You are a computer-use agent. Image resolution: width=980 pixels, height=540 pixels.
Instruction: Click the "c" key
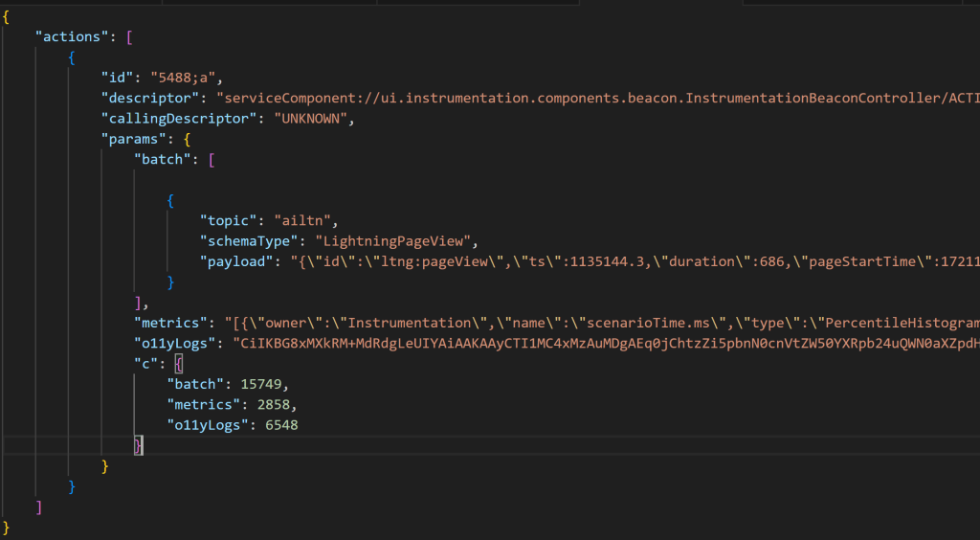pyautogui.click(x=145, y=364)
